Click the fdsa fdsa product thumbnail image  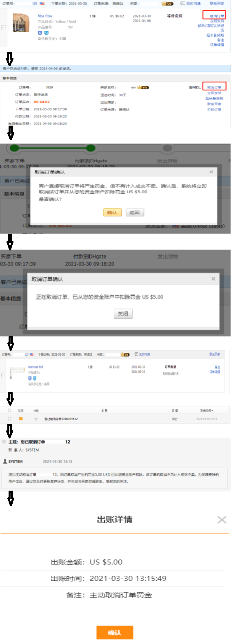pos(21,23)
